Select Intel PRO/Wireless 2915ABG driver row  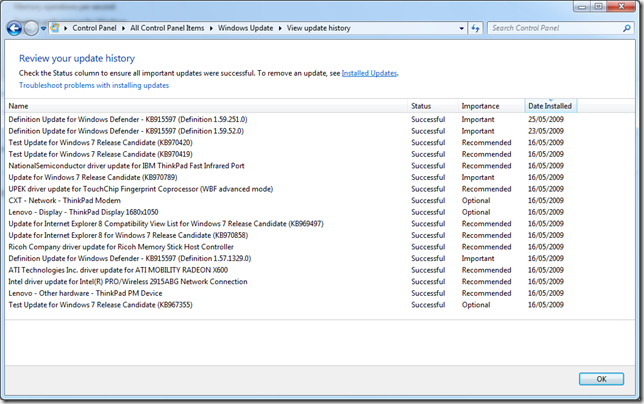[320, 282]
